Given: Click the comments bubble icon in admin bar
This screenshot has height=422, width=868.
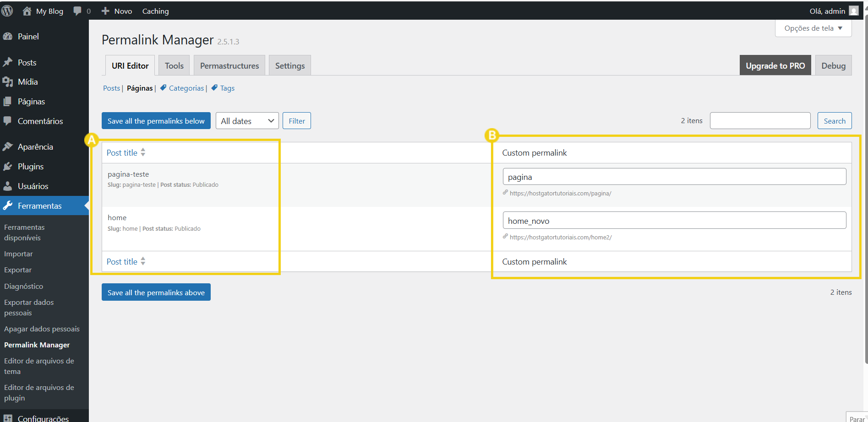Looking at the screenshot, I should (77, 11).
